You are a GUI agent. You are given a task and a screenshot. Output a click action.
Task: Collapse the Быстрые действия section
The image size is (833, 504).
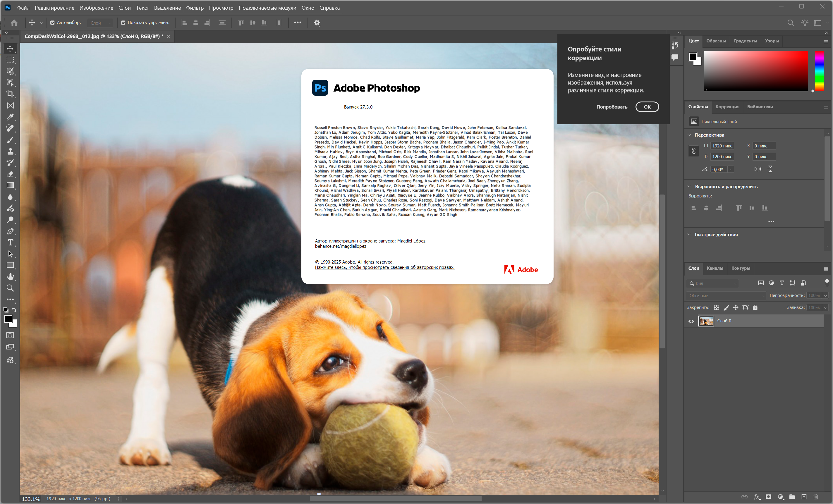pyautogui.click(x=689, y=234)
